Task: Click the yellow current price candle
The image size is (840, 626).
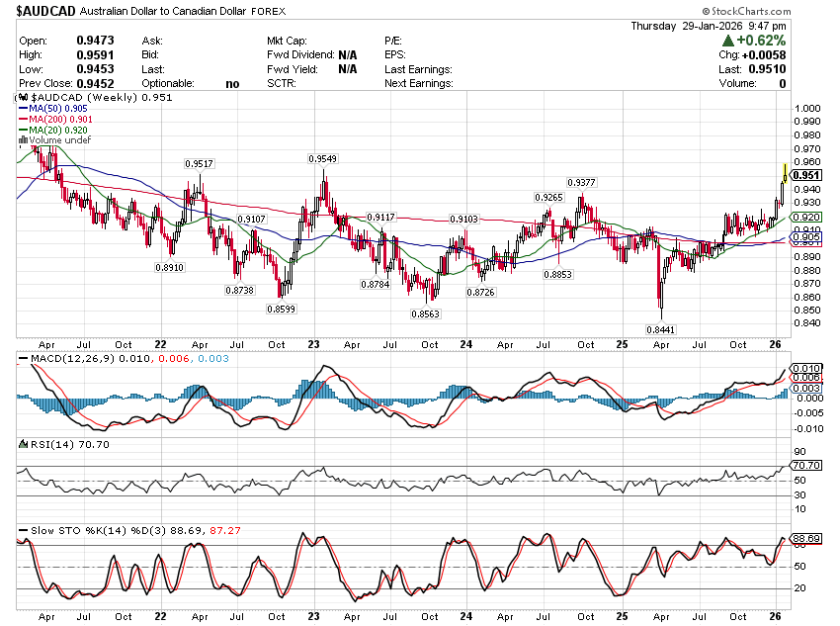Action: tap(784, 174)
